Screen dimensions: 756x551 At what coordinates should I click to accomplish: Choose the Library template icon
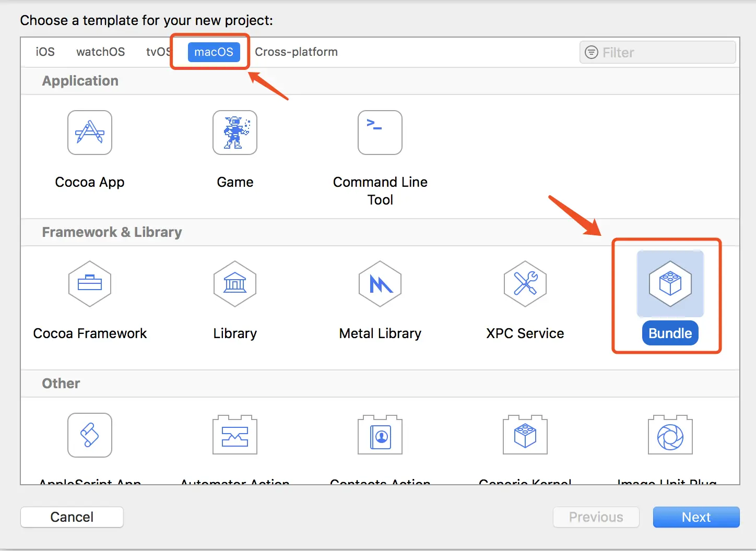pyautogui.click(x=235, y=284)
